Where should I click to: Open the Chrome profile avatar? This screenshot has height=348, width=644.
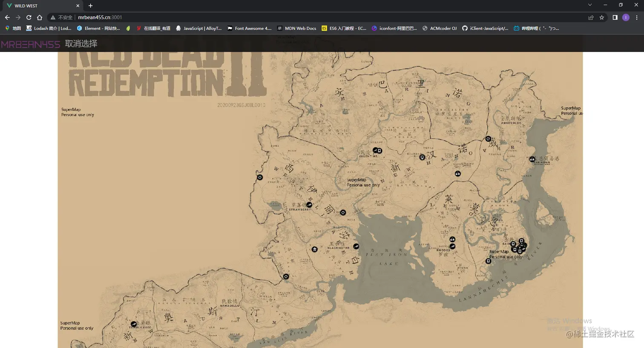pos(626,17)
